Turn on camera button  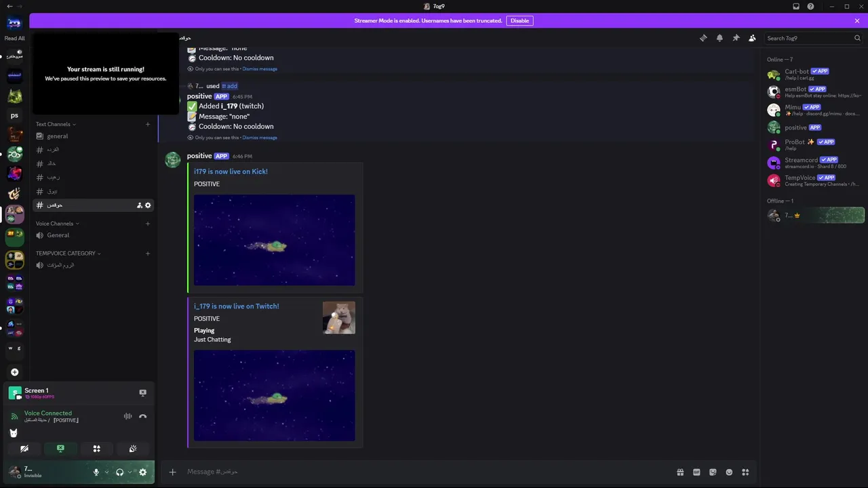coord(24,449)
